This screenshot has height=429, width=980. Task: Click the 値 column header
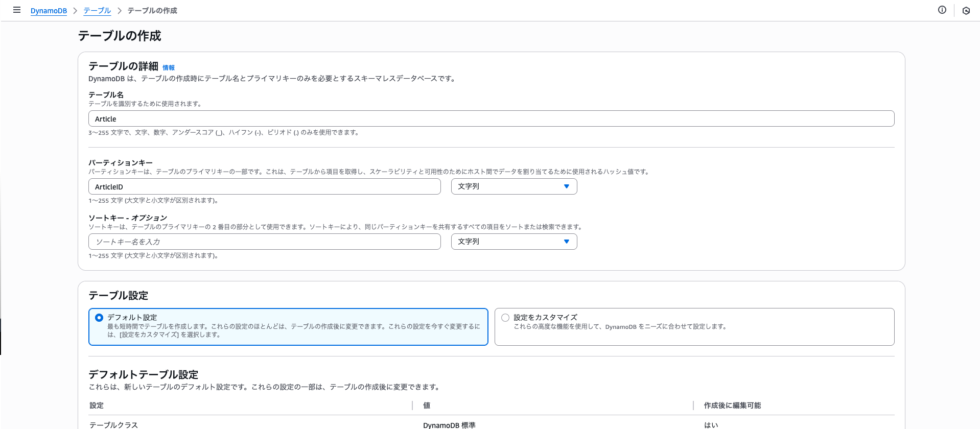tap(427, 406)
